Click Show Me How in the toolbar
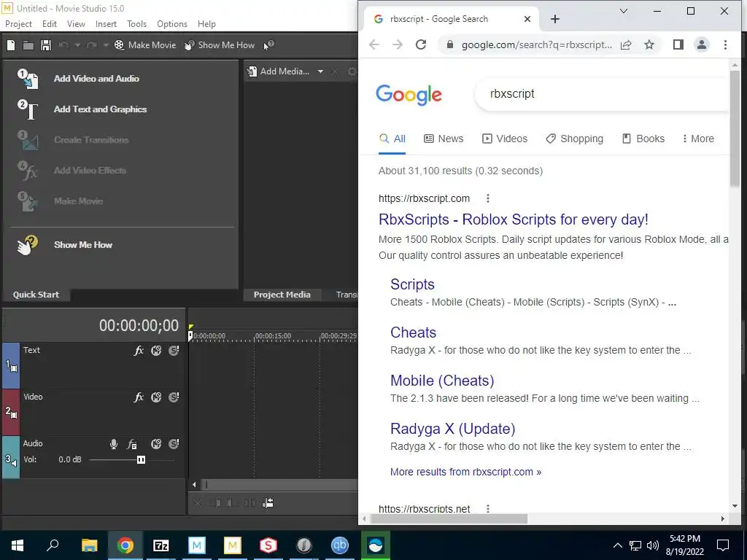The width and height of the screenshot is (747, 560). click(220, 45)
